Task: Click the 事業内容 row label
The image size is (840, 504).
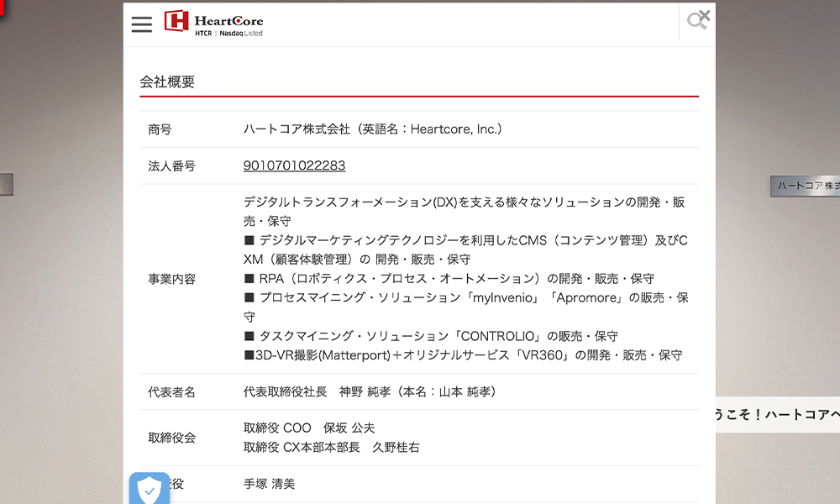Action: [171, 279]
